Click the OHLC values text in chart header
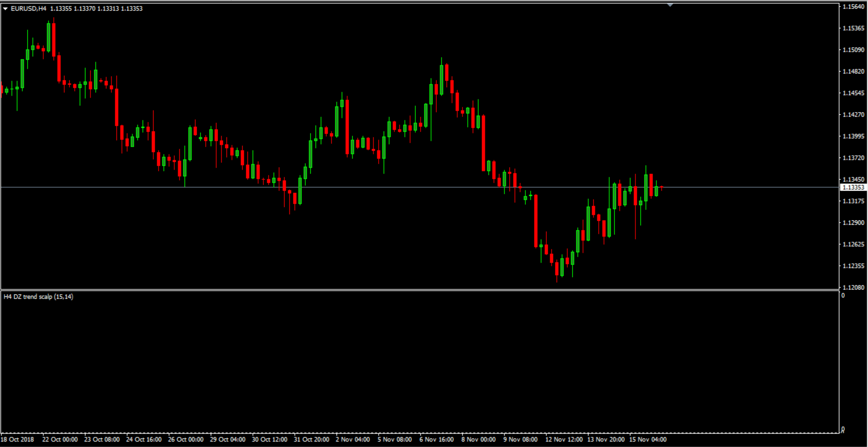The height and width of the screenshot is (447, 868). [96, 8]
